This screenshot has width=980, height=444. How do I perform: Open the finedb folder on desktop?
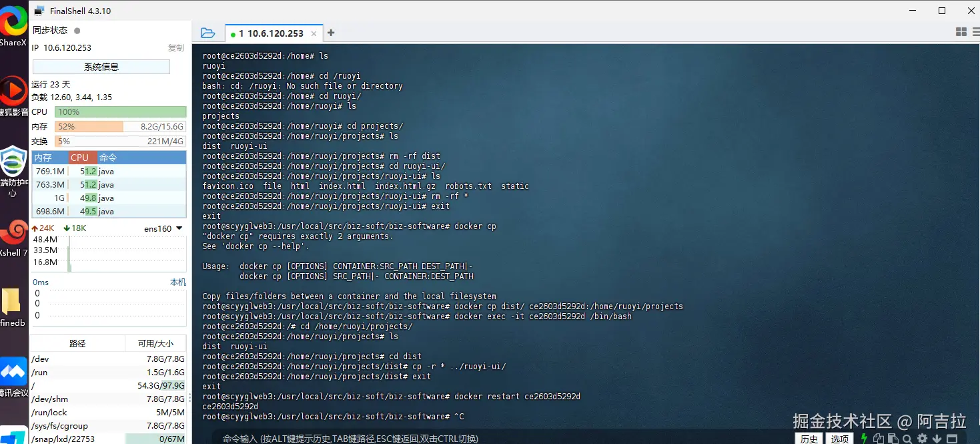point(13,308)
